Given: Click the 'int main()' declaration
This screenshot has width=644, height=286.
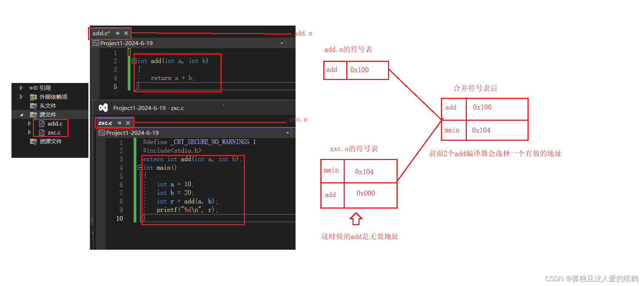Looking at the screenshot, I should pos(160,167).
